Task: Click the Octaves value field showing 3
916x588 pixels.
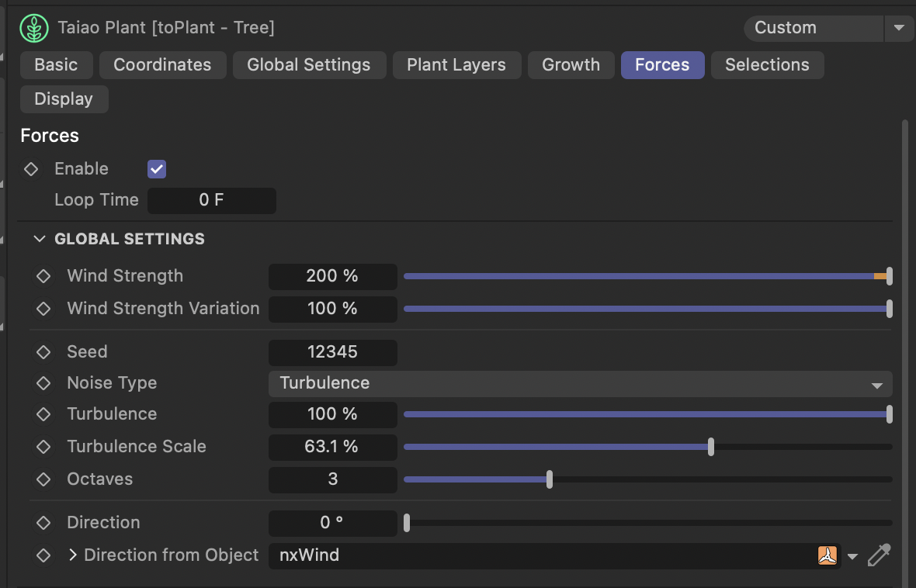Action: (333, 479)
